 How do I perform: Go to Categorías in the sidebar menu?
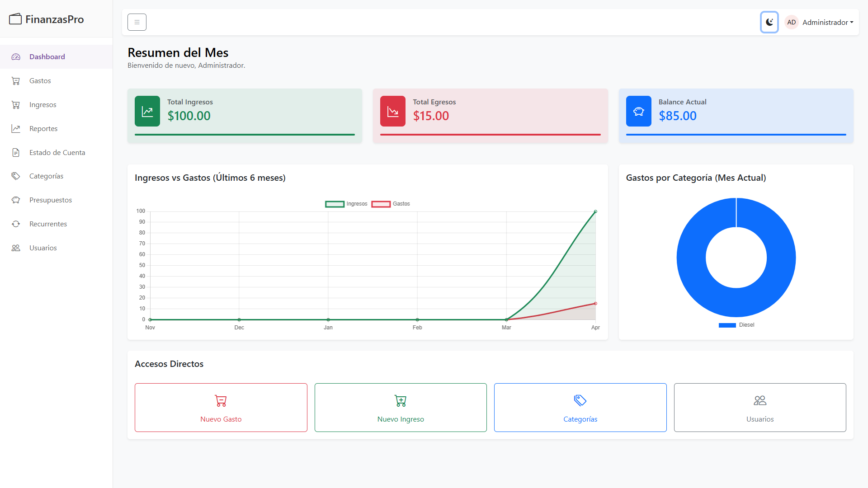point(57,176)
